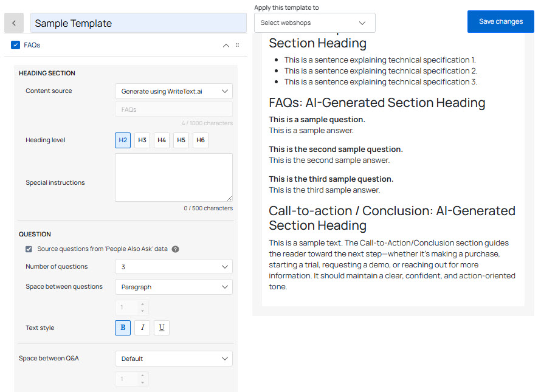
Task: Toggle Italic text style
Action: (x=142, y=328)
